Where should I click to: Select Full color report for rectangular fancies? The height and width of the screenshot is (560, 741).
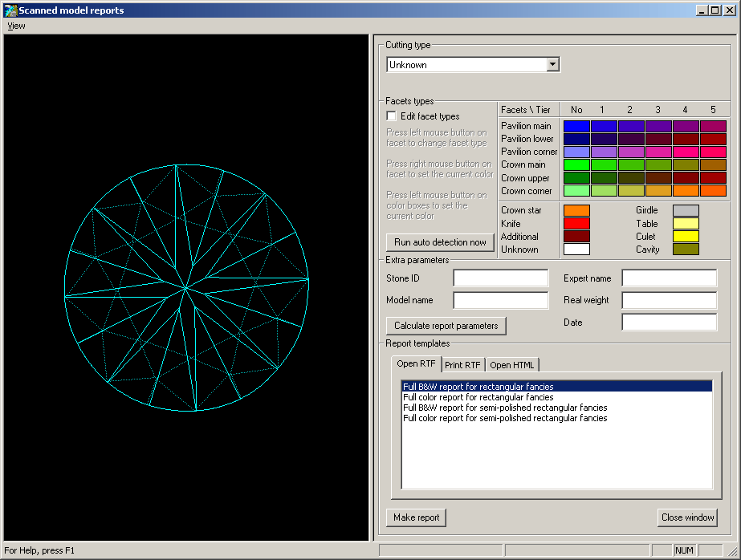click(x=478, y=397)
